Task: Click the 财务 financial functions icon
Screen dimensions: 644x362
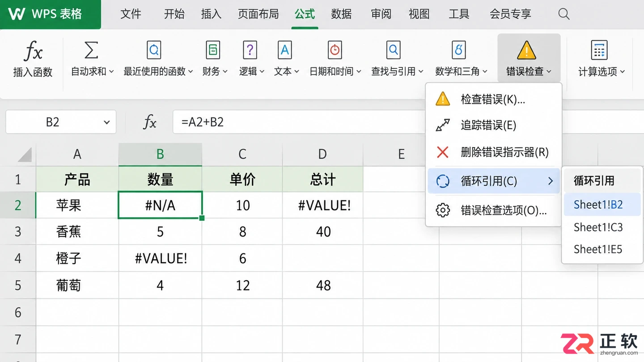Action: [x=213, y=50]
